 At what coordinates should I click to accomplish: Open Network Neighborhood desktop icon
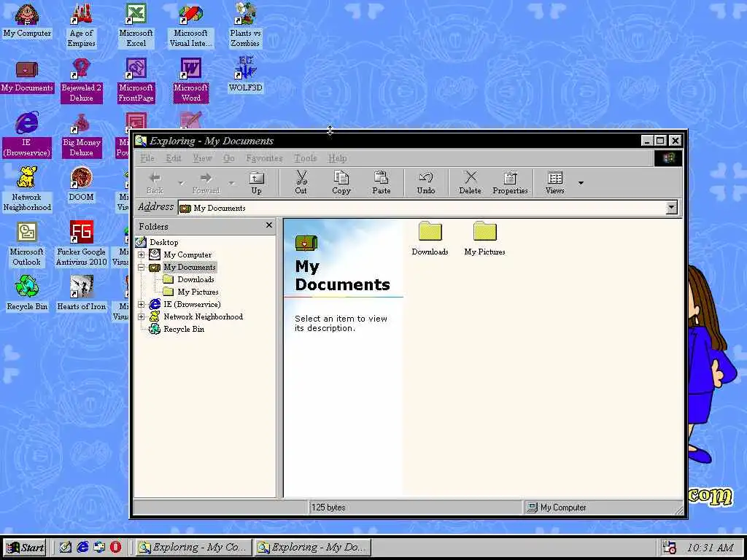tap(27, 190)
